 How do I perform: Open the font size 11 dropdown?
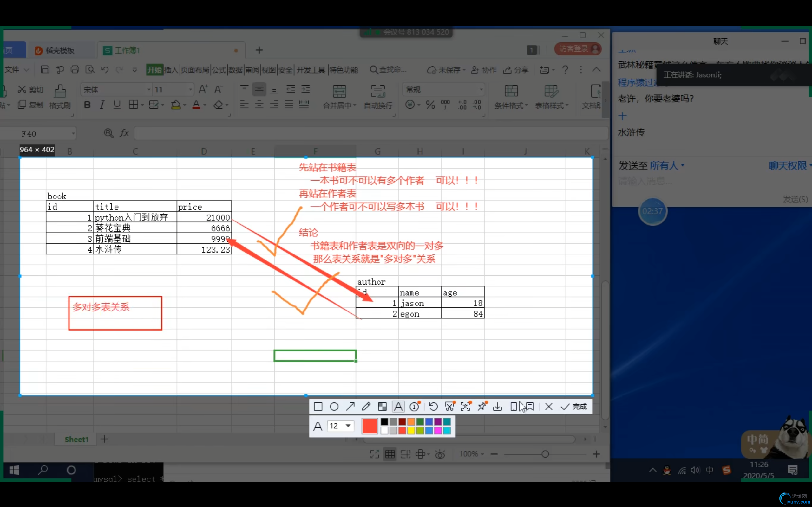[190, 90]
